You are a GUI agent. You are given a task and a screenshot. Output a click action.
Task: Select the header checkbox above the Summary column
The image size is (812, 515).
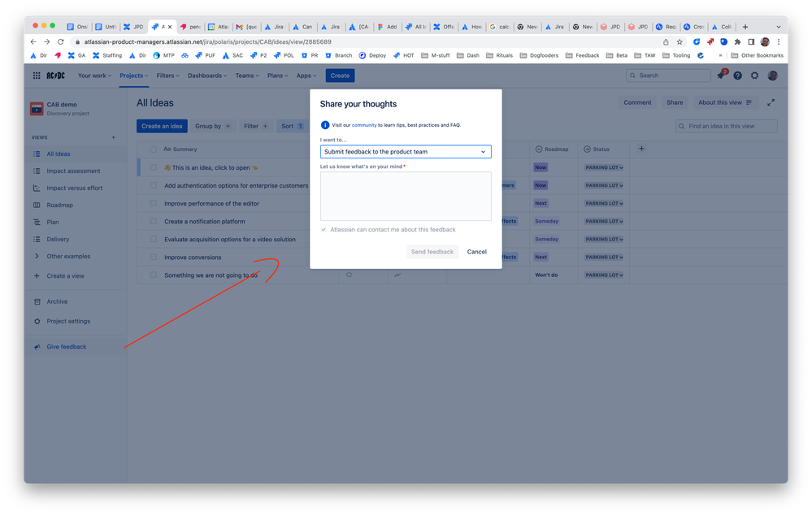pos(153,149)
